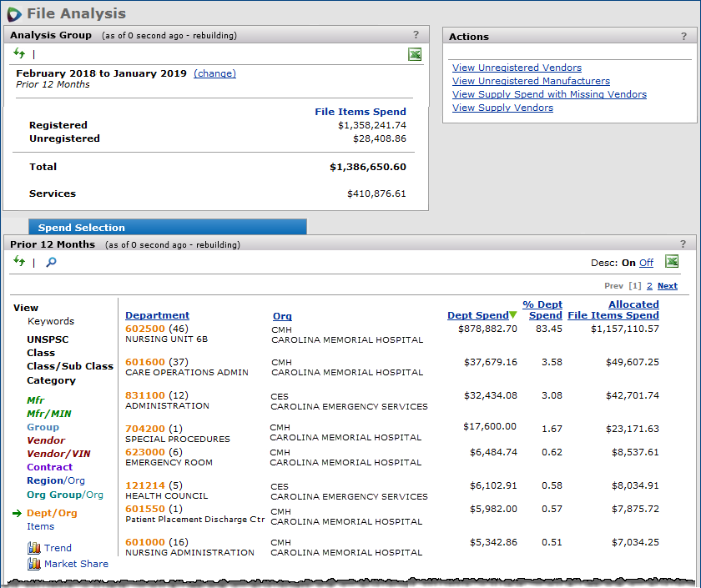This screenshot has height=588, width=701.
Task: Open the Trend chart icon
Action: click(34, 548)
